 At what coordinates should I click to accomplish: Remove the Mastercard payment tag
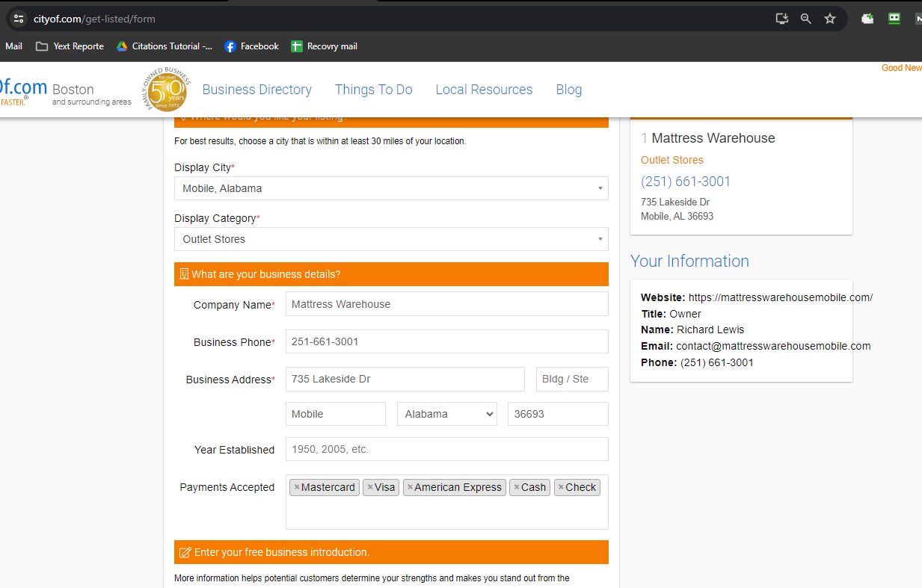[x=297, y=487]
